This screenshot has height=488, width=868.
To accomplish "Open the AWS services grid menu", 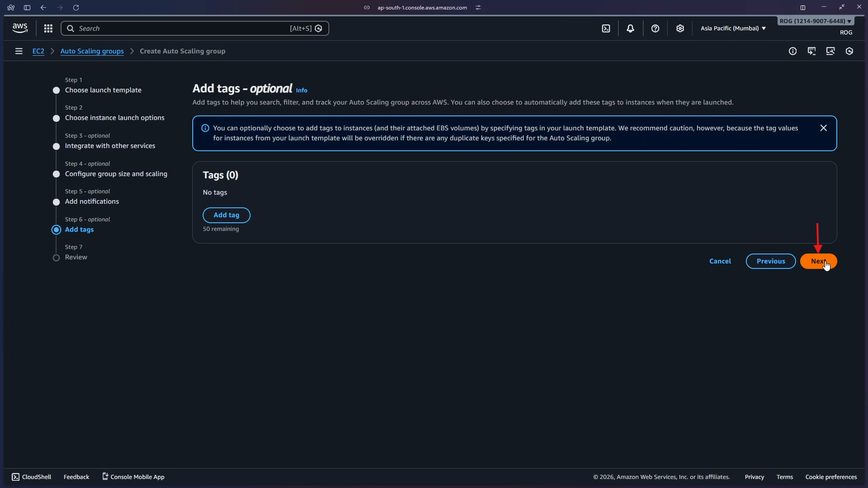I will [48, 28].
